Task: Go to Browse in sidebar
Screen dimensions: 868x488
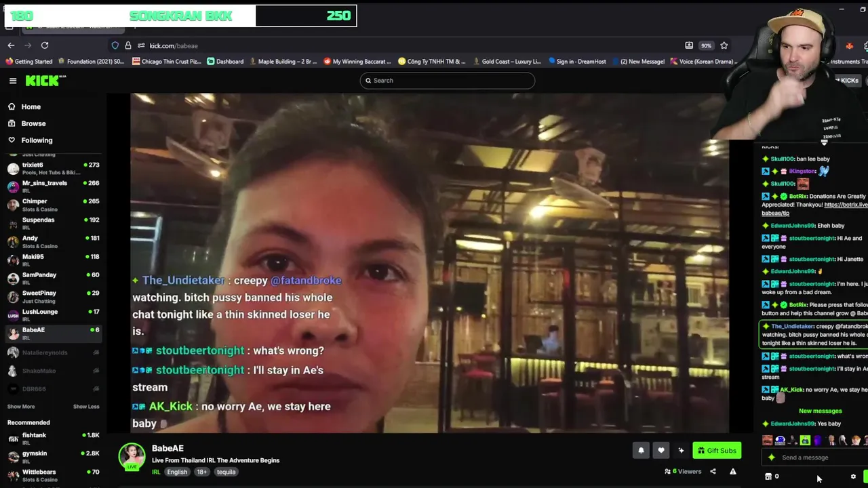Action: click(27, 123)
